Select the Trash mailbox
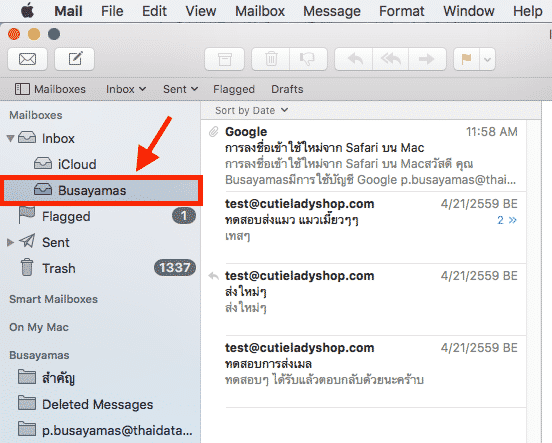The image size is (552, 443). pyautogui.click(x=101, y=268)
